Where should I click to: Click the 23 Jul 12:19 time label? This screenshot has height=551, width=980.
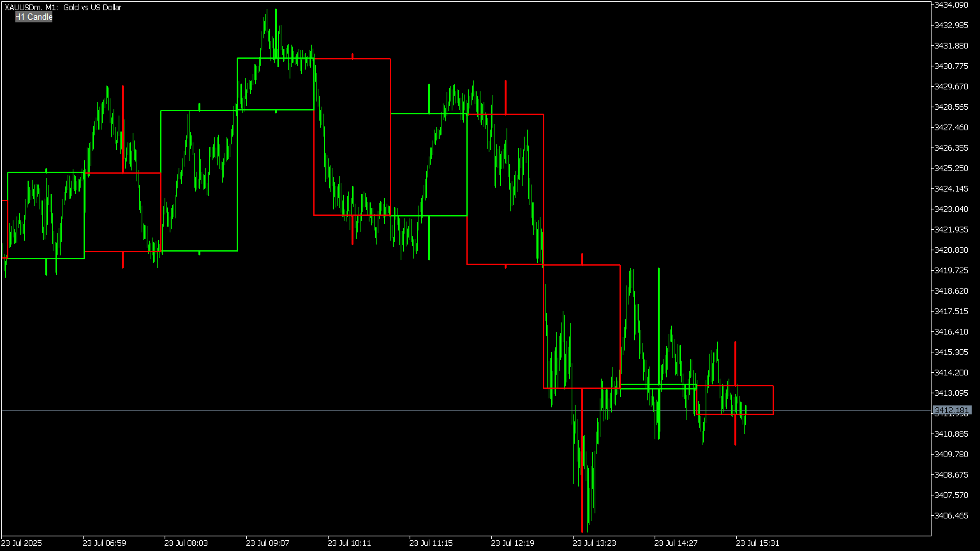pyautogui.click(x=512, y=543)
